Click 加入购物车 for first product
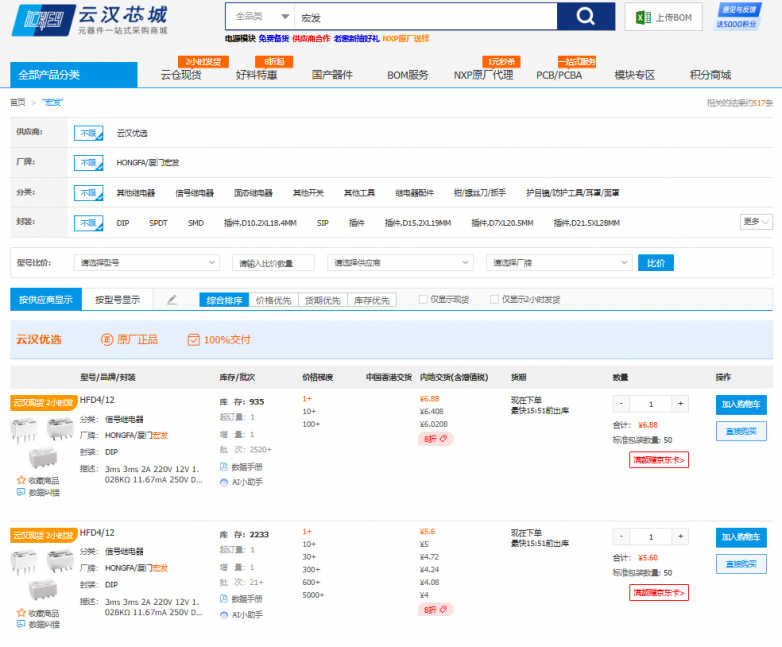This screenshot has height=647, width=782. (x=741, y=404)
